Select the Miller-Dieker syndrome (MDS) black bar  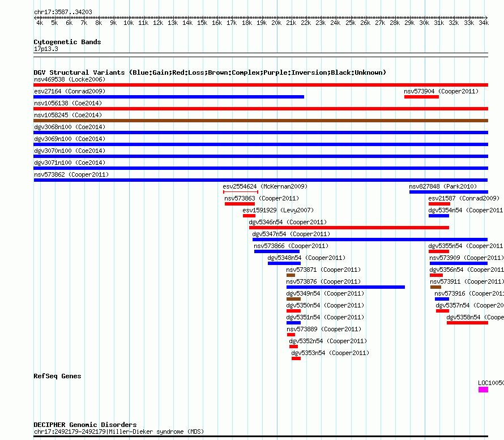click(260, 437)
